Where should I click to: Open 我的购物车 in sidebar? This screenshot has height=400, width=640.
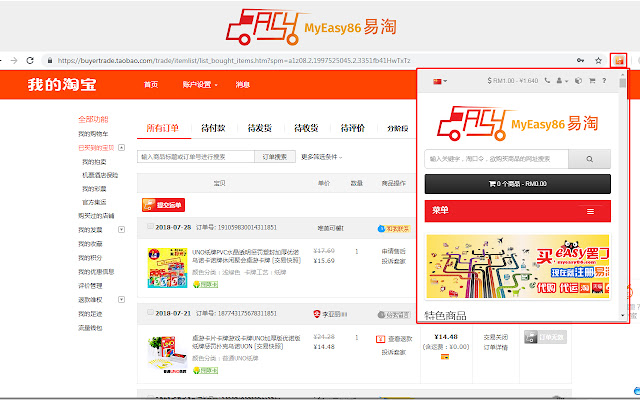pyautogui.click(x=93, y=134)
